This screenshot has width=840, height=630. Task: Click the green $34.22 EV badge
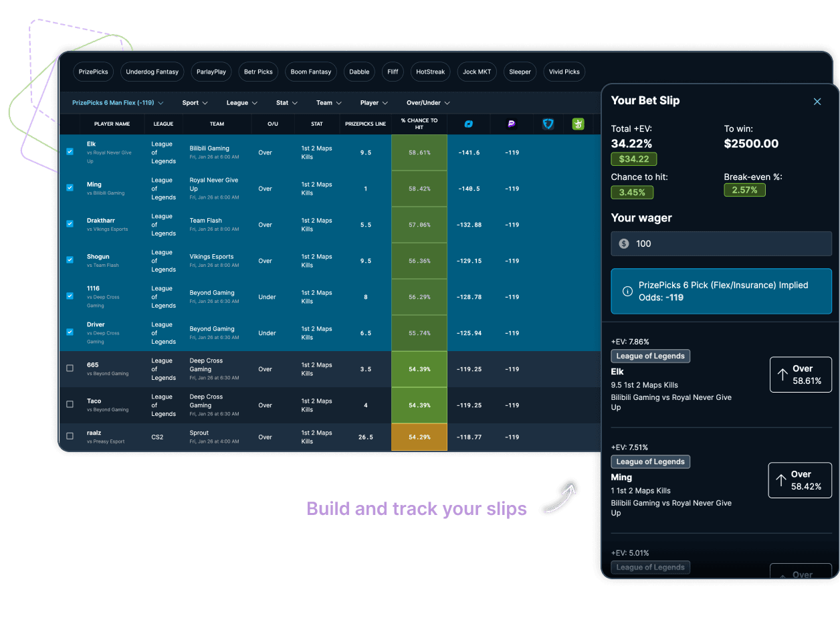pyautogui.click(x=634, y=159)
